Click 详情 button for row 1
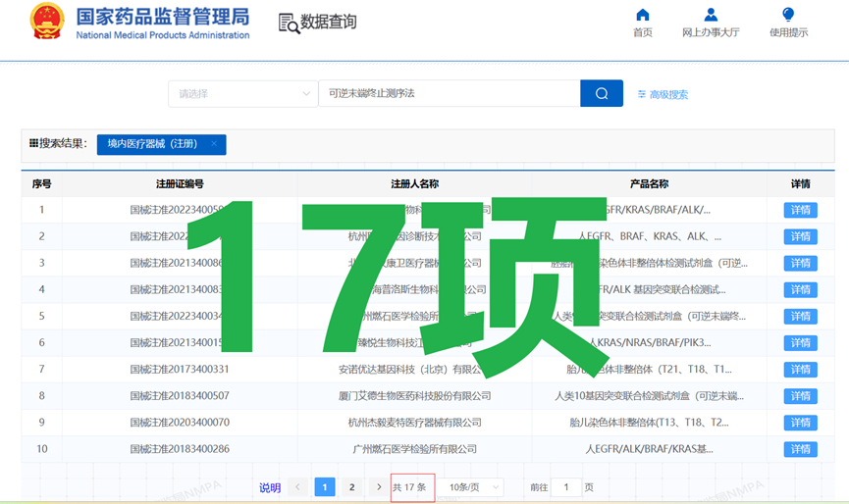The height and width of the screenshot is (504, 849). [x=799, y=210]
